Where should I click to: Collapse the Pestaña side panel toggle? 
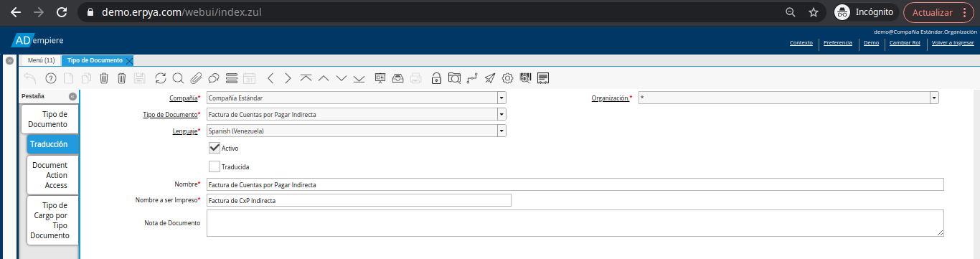tap(72, 96)
